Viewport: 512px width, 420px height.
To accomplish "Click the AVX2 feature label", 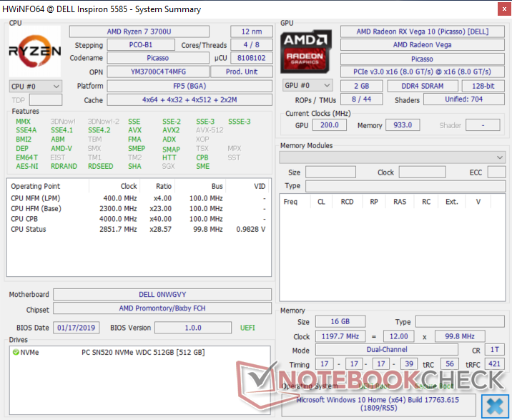I will [171, 130].
